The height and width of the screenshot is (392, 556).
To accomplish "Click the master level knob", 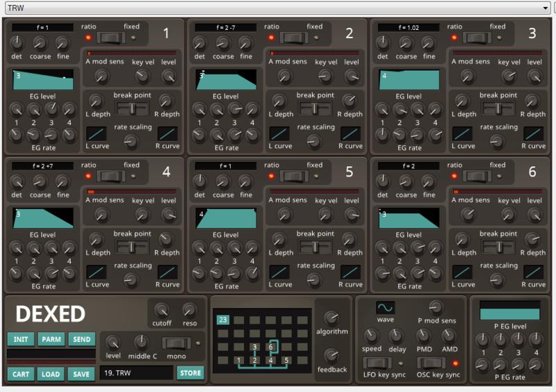I will pos(113,343).
